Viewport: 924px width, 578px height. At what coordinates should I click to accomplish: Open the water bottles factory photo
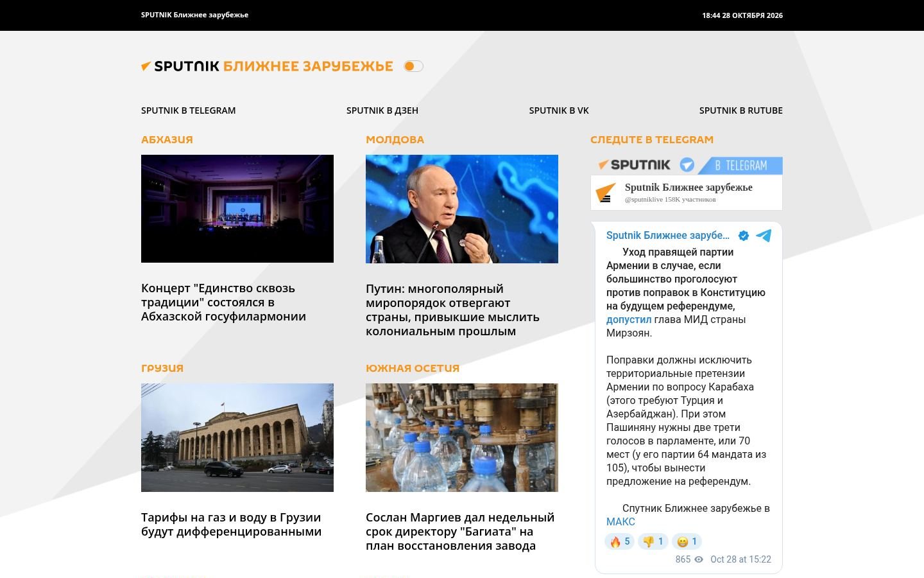(462, 437)
